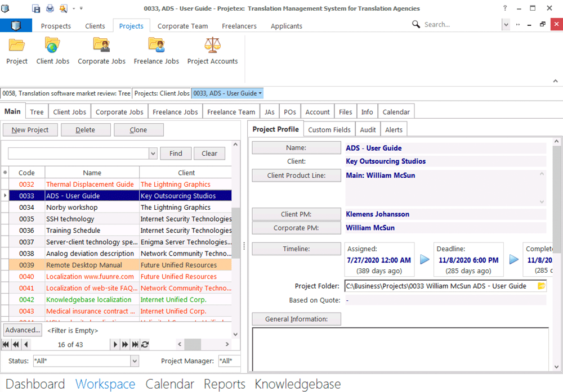The height and width of the screenshot is (392, 563).
Task: Click the Delete button
Action: [x=86, y=130]
